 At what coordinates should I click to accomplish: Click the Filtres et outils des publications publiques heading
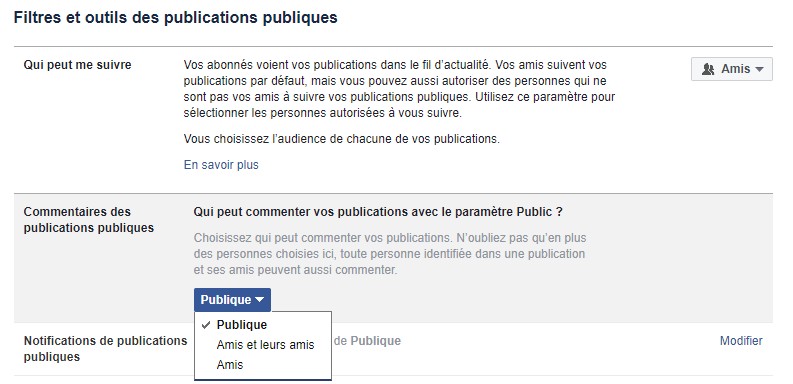pyautogui.click(x=175, y=18)
